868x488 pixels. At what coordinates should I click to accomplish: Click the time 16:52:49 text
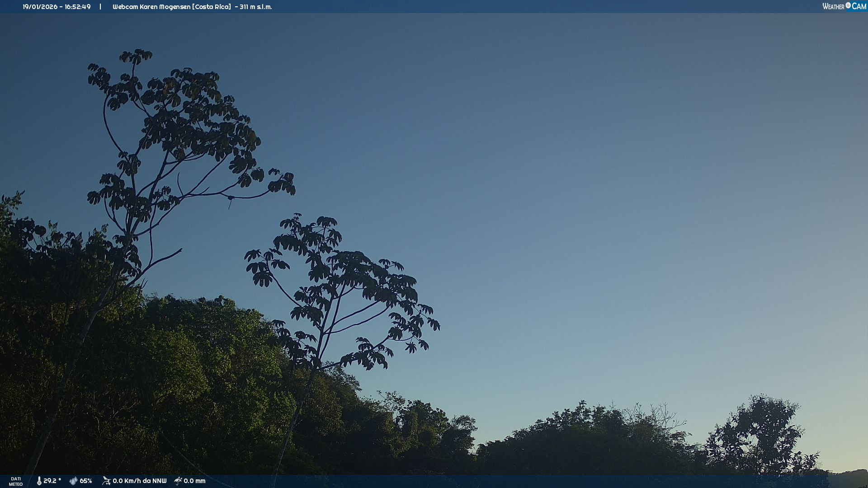pyautogui.click(x=77, y=7)
